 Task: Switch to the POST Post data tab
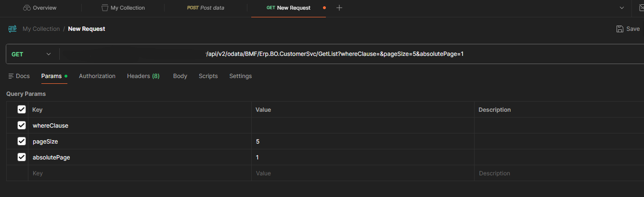tap(206, 8)
